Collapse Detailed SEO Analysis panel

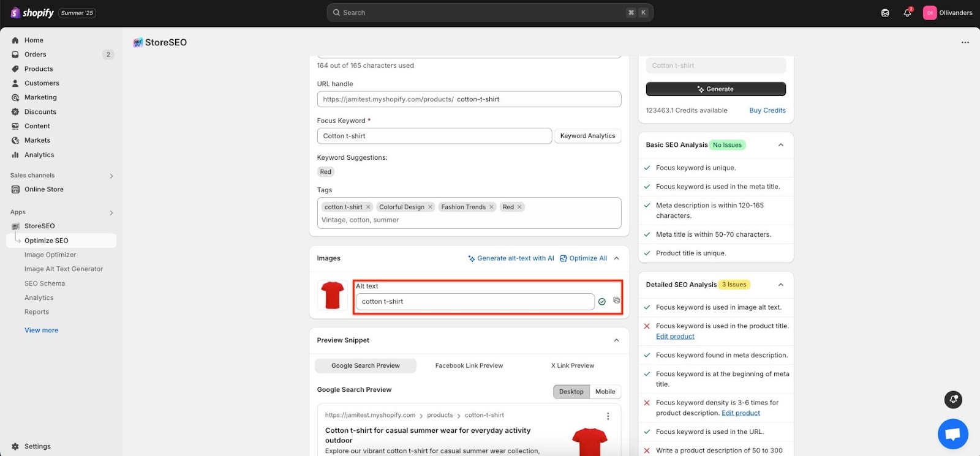(781, 285)
